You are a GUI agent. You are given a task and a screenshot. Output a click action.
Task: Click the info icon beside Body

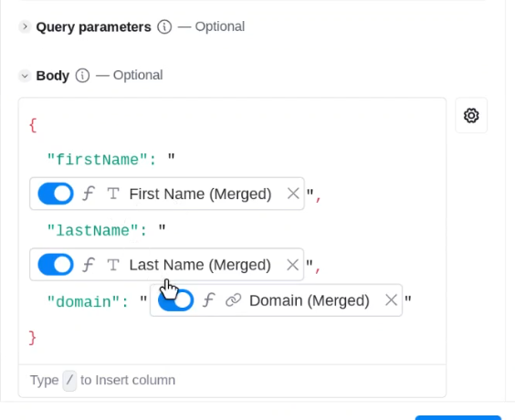(82, 76)
